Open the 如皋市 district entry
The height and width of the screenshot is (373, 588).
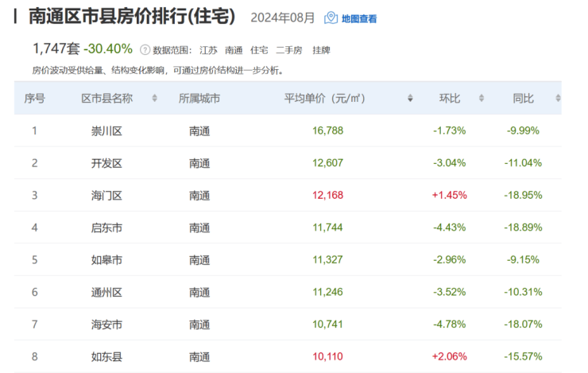tap(107, 260)
